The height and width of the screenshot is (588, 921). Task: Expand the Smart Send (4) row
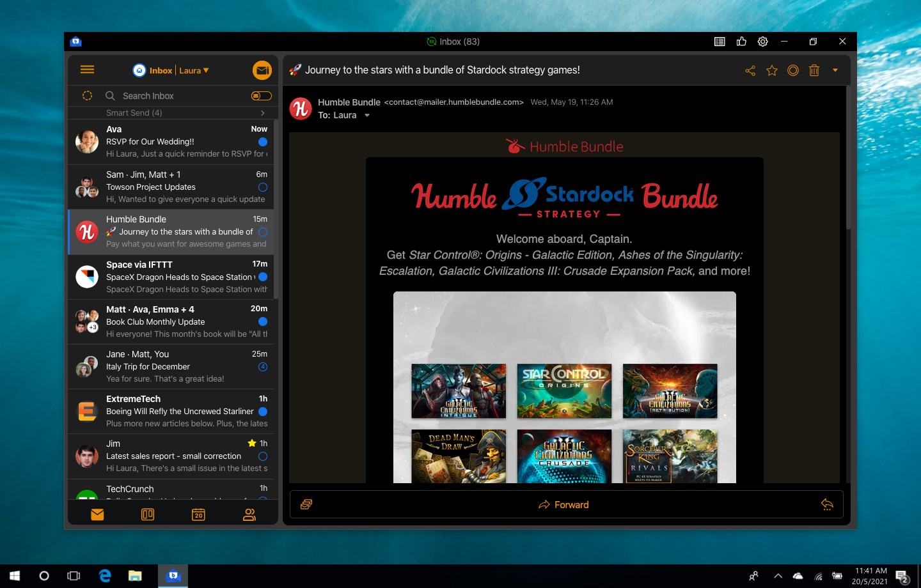pos(171,112)
